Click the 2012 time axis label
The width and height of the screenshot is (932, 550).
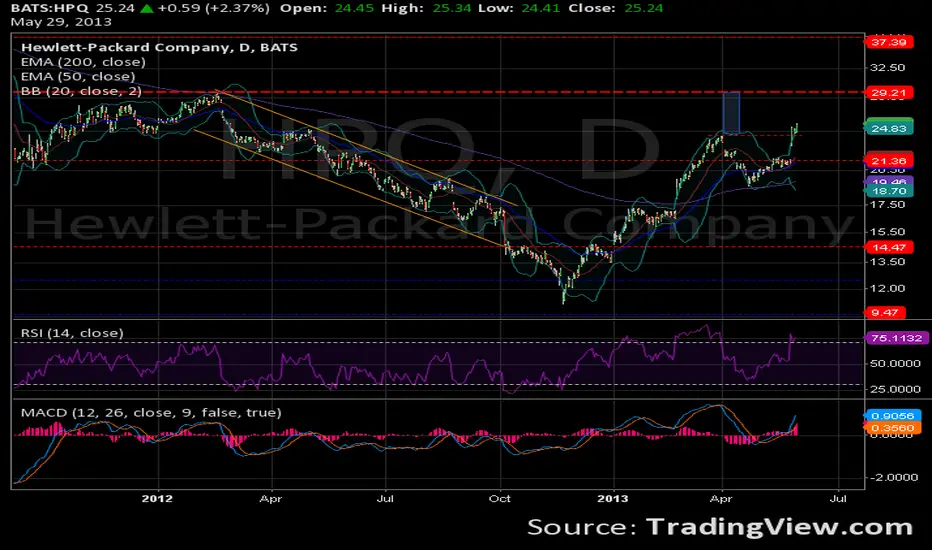tap(158, 498)
